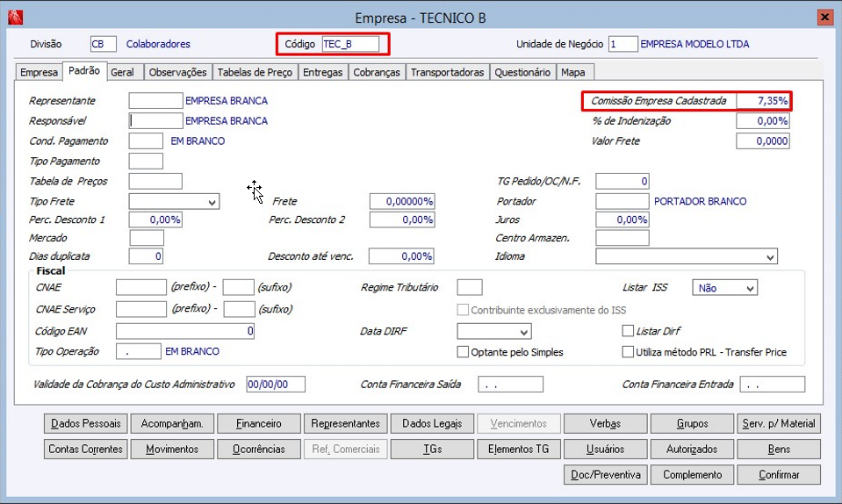Viewport: 842px width, 504px height.
Task: Toggle Contribuinte exclusivamente do ISS checkbox
Action: tap(463, 310)
